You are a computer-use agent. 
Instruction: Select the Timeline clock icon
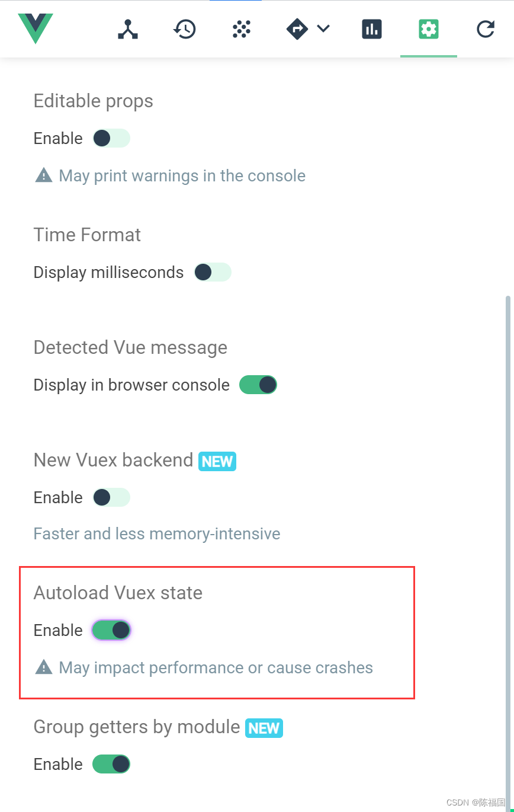(x=185, y=28)
